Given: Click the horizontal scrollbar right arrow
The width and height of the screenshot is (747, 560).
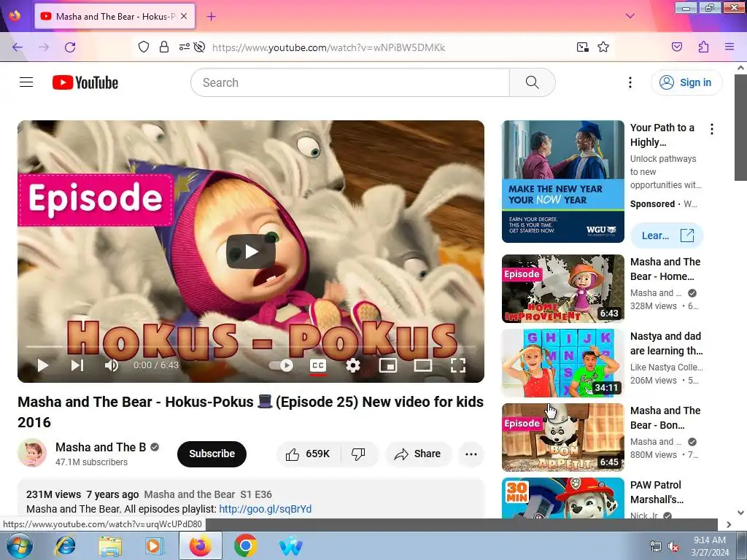Looking at the screenshot, I should click(729, 524).
